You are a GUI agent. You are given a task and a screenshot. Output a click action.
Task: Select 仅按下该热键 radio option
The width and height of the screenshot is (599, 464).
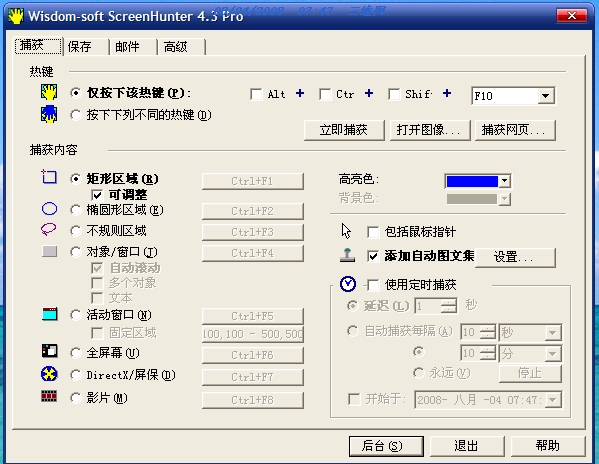[x=76, y=93]
